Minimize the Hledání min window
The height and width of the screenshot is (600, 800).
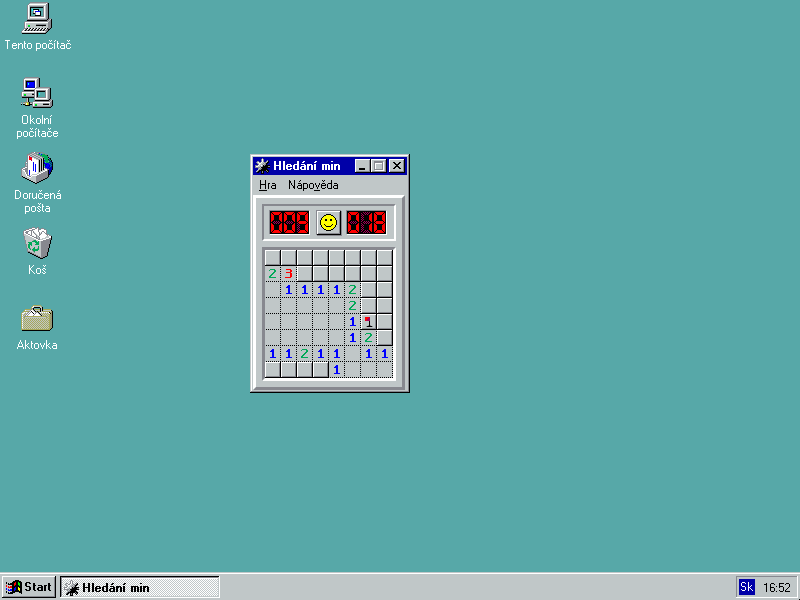click(x=363, y=165)
